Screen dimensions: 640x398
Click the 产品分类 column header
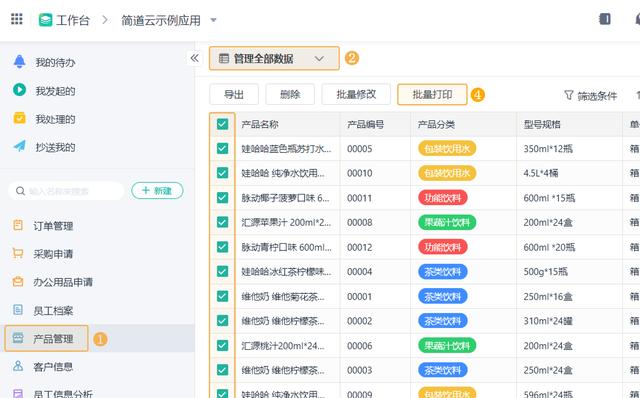(x=436, y=124)
